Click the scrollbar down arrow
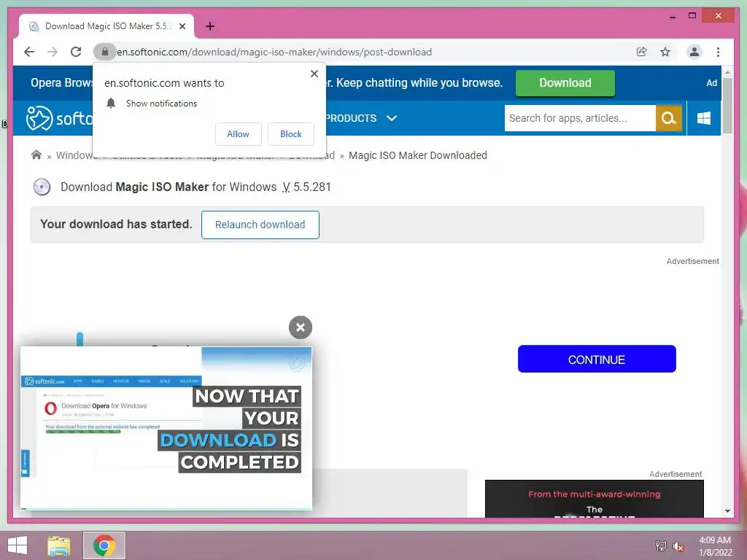 point(727,511)
